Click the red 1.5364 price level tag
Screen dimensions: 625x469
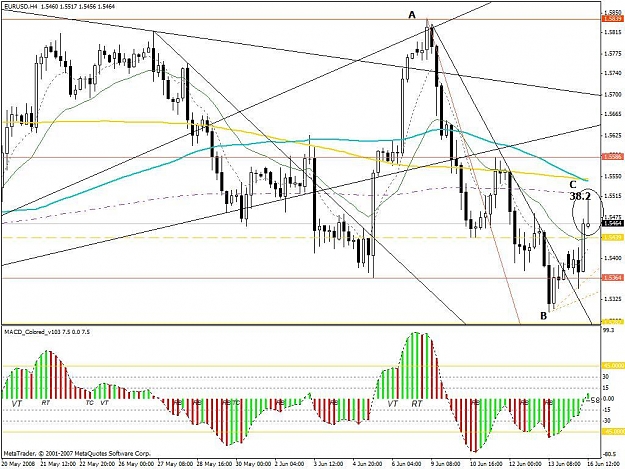click(613, 278)
